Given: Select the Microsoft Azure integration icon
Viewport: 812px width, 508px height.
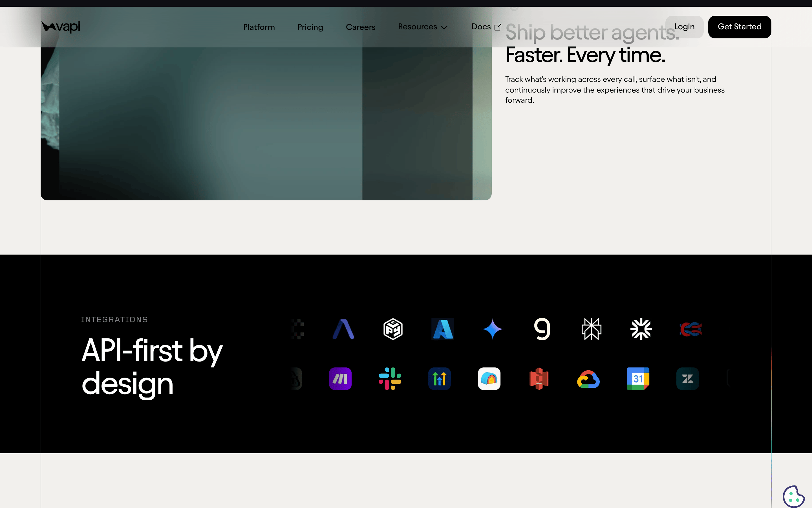Looking at the screenshot, I should [443, 329].
